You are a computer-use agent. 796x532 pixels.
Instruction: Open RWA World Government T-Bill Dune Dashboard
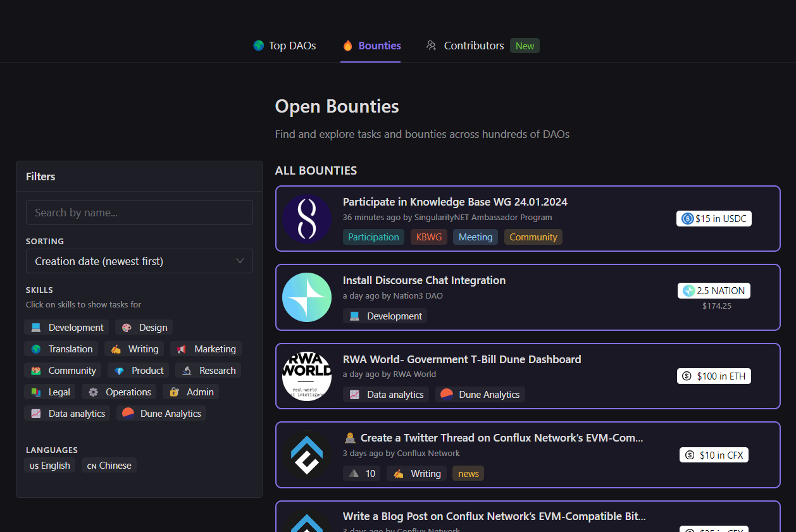[462, 359]
